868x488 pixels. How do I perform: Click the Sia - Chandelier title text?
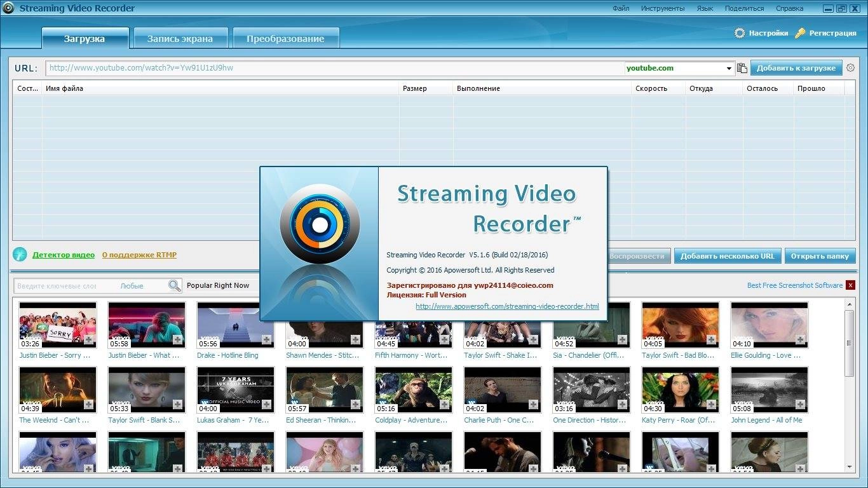click(589, 355)
